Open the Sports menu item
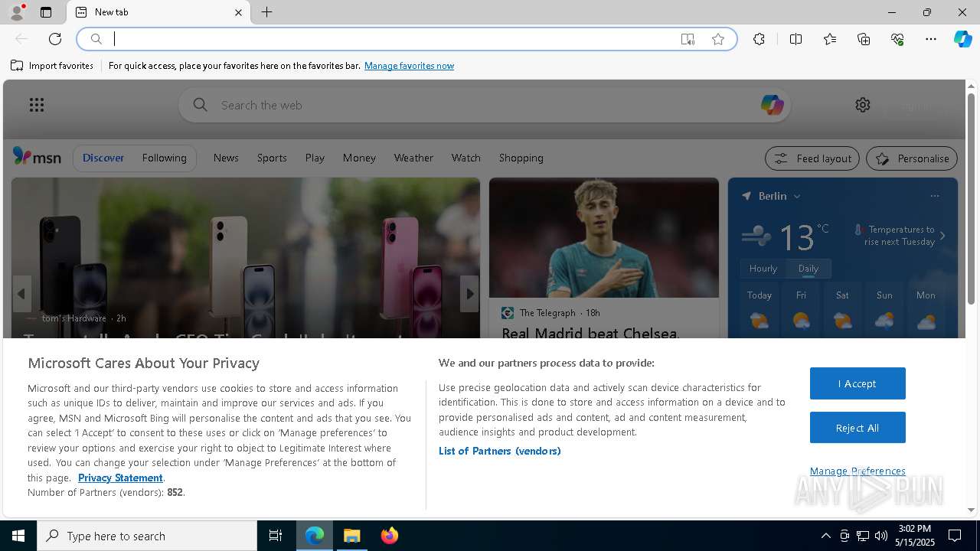 [x=272, y=158]
